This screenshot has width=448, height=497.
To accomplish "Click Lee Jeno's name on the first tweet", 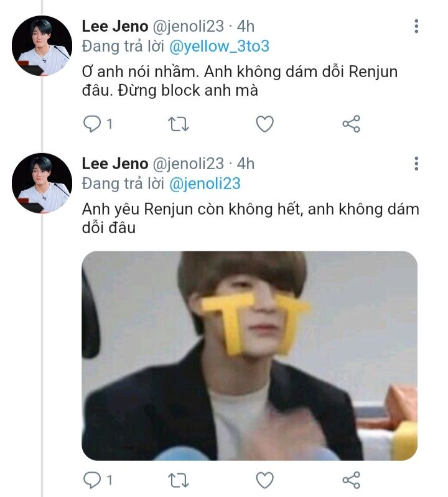I will 115,26.
